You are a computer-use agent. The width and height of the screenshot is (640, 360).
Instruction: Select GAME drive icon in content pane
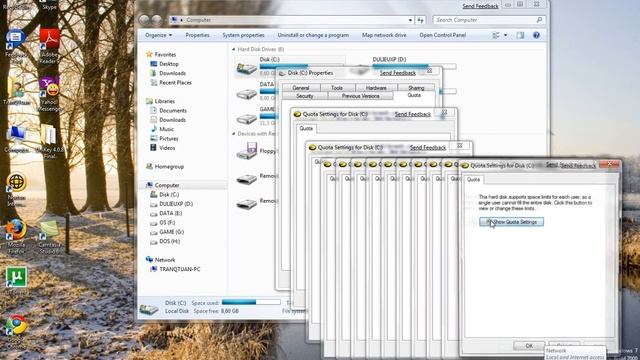point(247,118)
